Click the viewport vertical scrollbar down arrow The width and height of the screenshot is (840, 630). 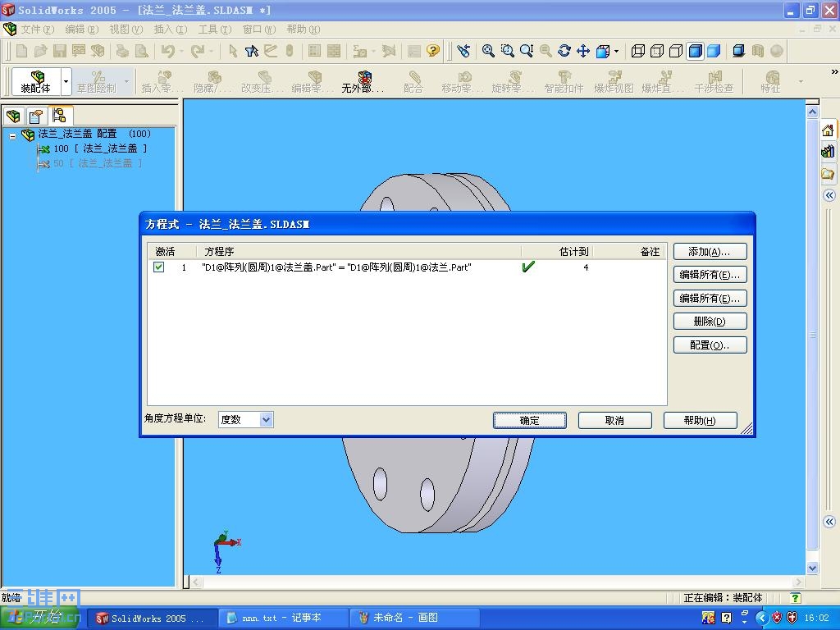point(812,568)
